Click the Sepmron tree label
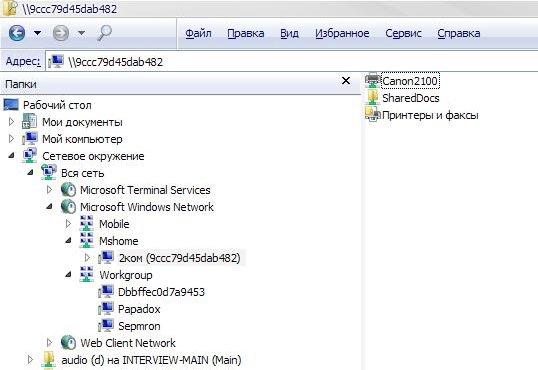 click(x=139, y=326)
